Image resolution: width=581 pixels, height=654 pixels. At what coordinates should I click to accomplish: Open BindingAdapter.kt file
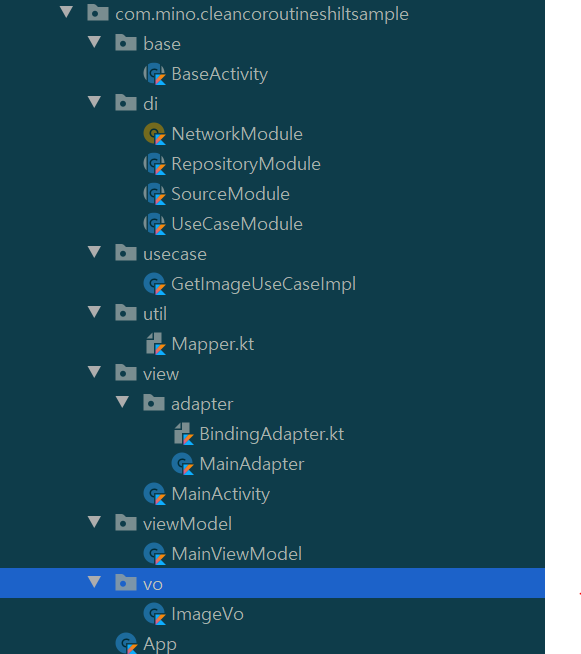(272, 435)
